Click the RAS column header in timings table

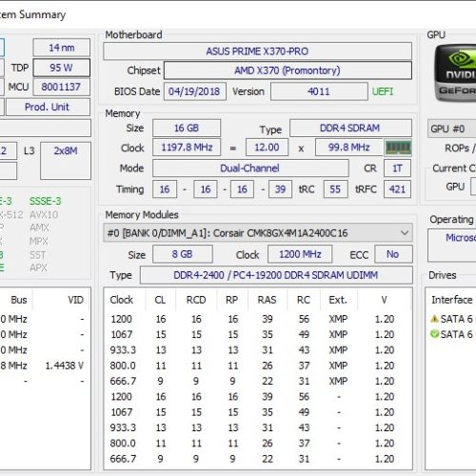[x=267, y=300]
